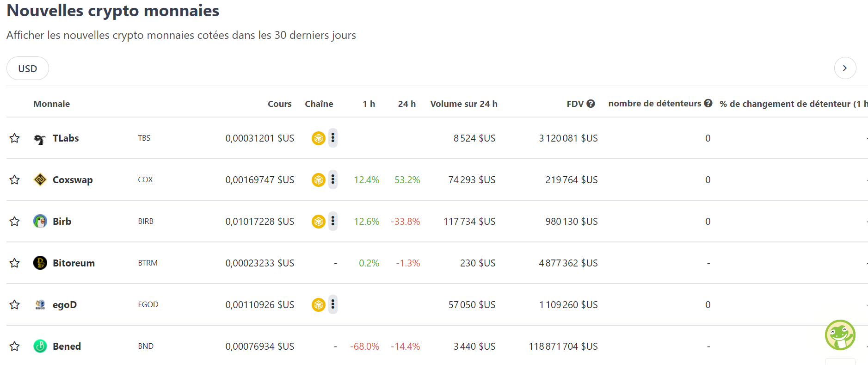Click BNB chain icon in TLabs row
The width and height of the screenshot is (868, 365).
pyautogui.click(x=319, y=138)
